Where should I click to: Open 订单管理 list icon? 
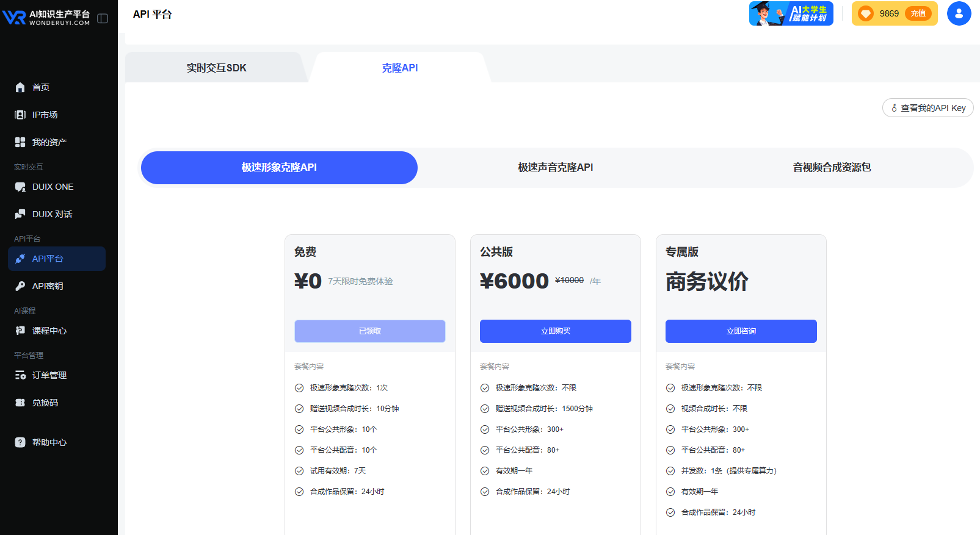tap(20, 375)
